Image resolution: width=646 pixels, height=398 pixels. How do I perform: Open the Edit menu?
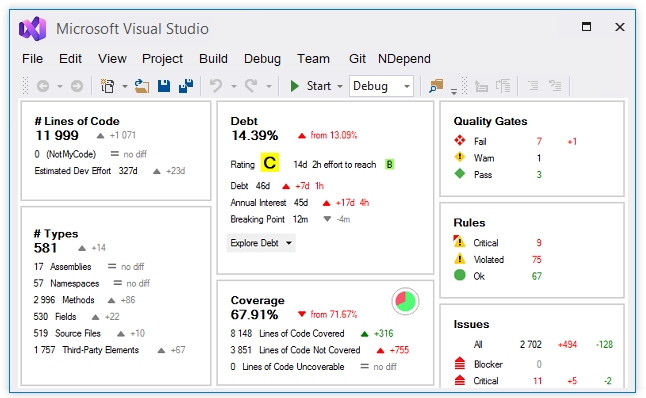[x=70, y=59]
